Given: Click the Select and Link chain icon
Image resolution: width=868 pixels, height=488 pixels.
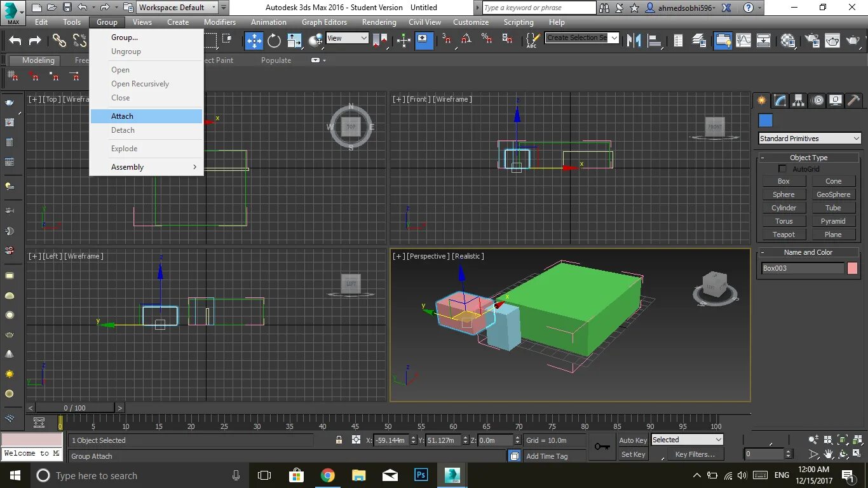Looking at the screenshot, I should point(59,41).
